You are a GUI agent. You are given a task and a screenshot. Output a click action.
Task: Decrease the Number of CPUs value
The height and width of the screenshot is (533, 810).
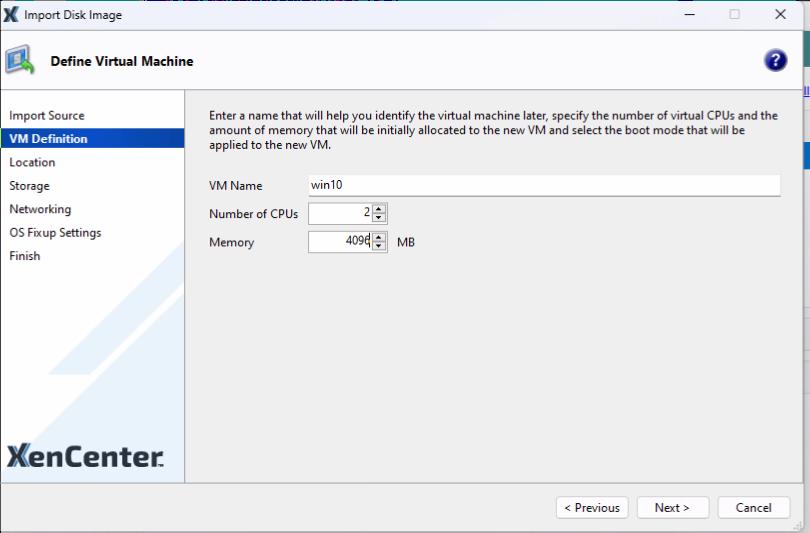pyautogui.click(x=379, y=218)
